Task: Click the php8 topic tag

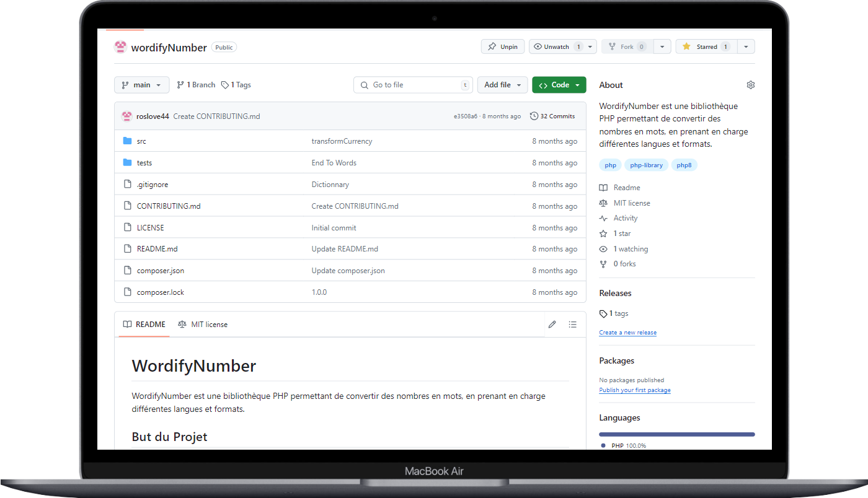Action: (684, 165)
